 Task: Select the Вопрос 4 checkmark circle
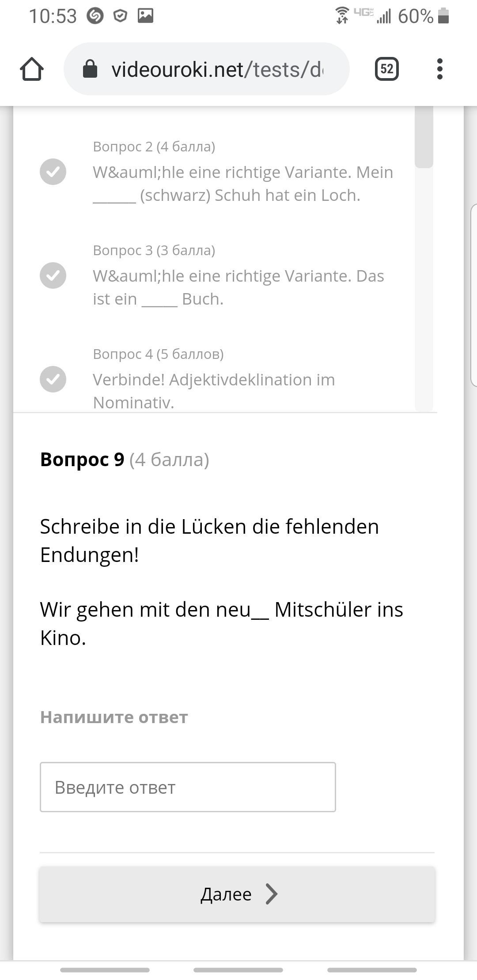(x=53, y=379)
